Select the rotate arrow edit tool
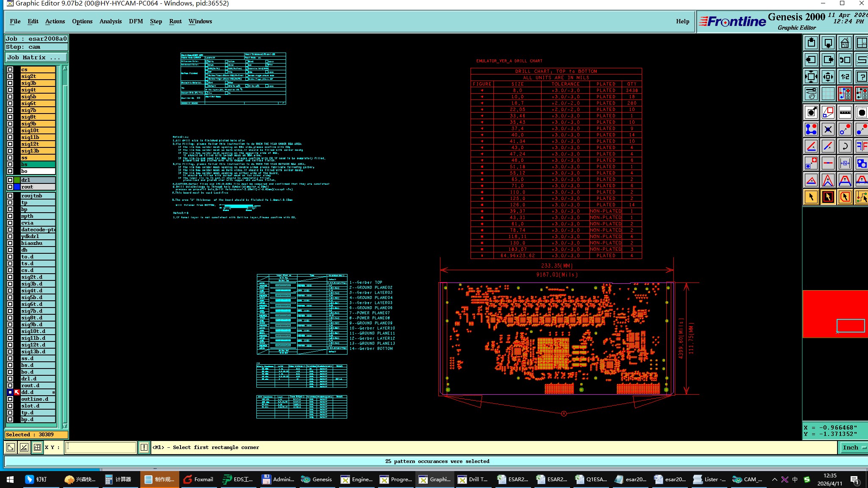 845,146
